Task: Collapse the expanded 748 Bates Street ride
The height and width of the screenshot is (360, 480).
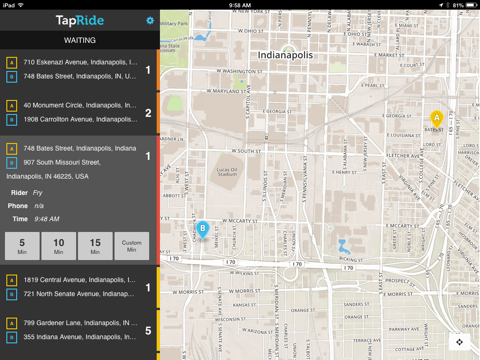Action: [x=78, y=156]
